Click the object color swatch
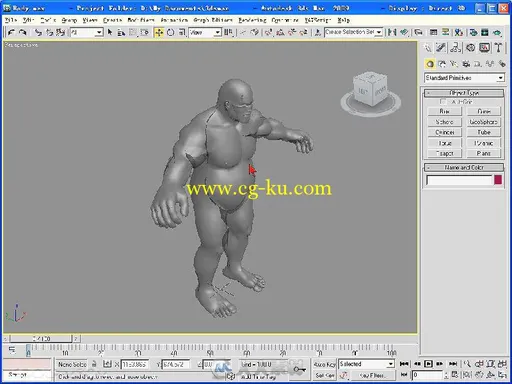The height and width of the screenshot is (384, 512). [x=498, y=180]
